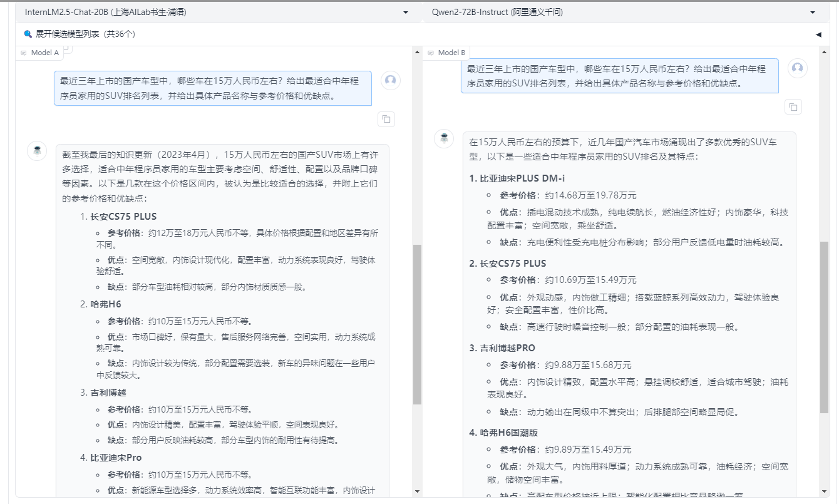Click the bot avatar in Model B chat

coord(444,138)
